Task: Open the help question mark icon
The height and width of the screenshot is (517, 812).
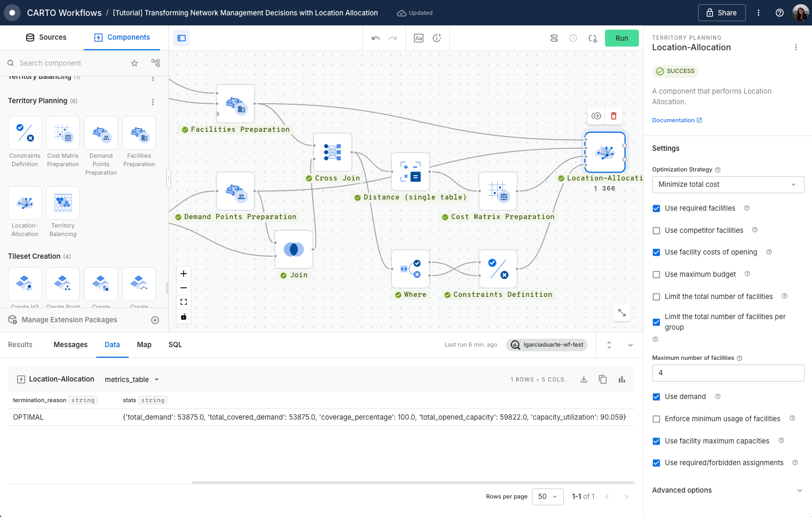Action: (x=779, y=13)
